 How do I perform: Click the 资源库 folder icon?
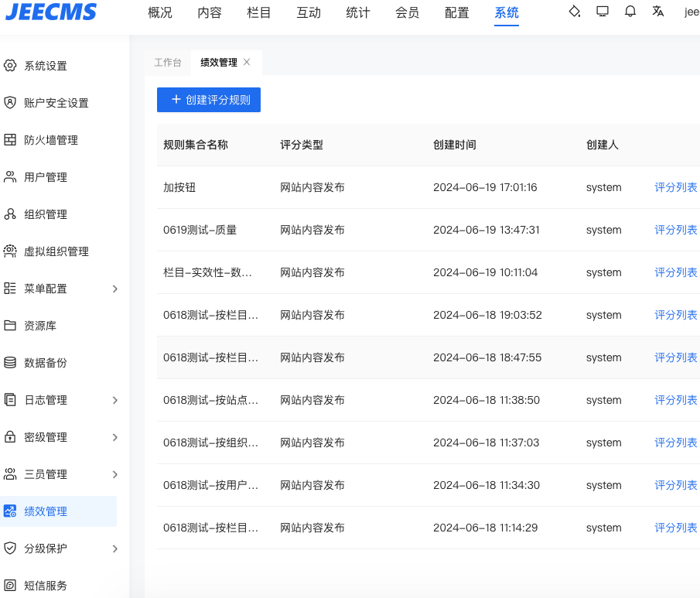(x=10, y=326)
